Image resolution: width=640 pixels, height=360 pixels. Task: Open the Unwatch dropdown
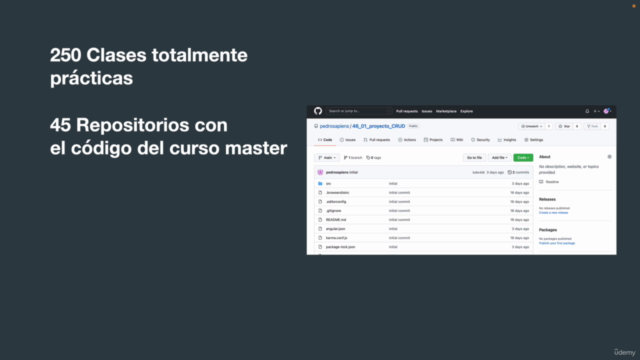pos(532,127)
